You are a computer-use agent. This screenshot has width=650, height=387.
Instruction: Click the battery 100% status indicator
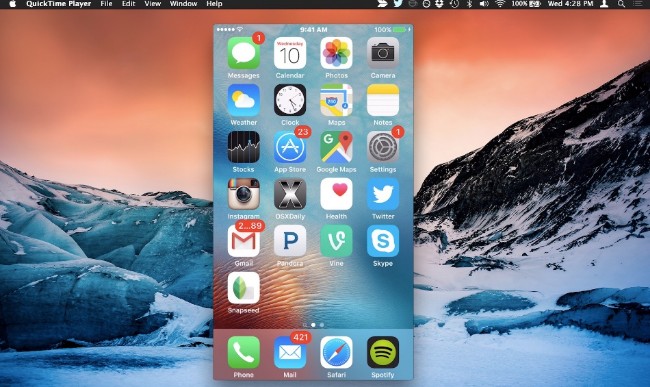[x=526, y=4]
